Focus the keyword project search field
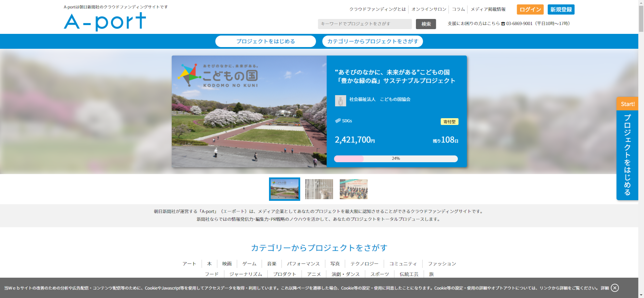 pyautogui.click(x=364, y=24)
